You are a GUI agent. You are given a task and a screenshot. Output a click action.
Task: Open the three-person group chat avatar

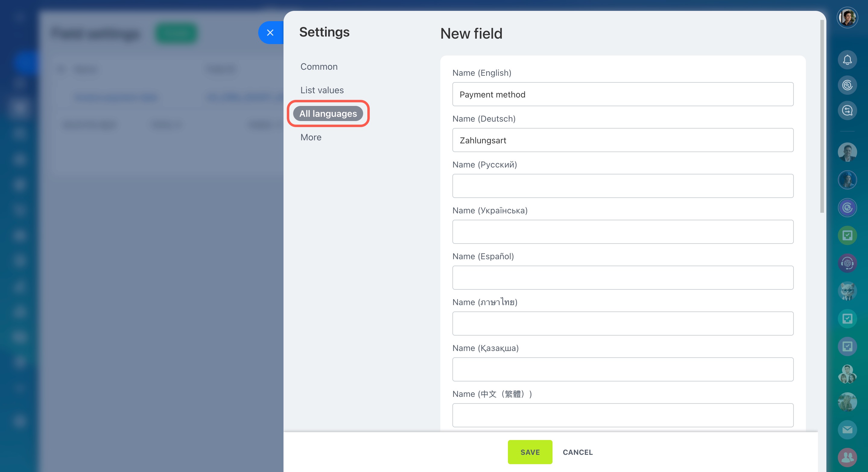(847, 374)
